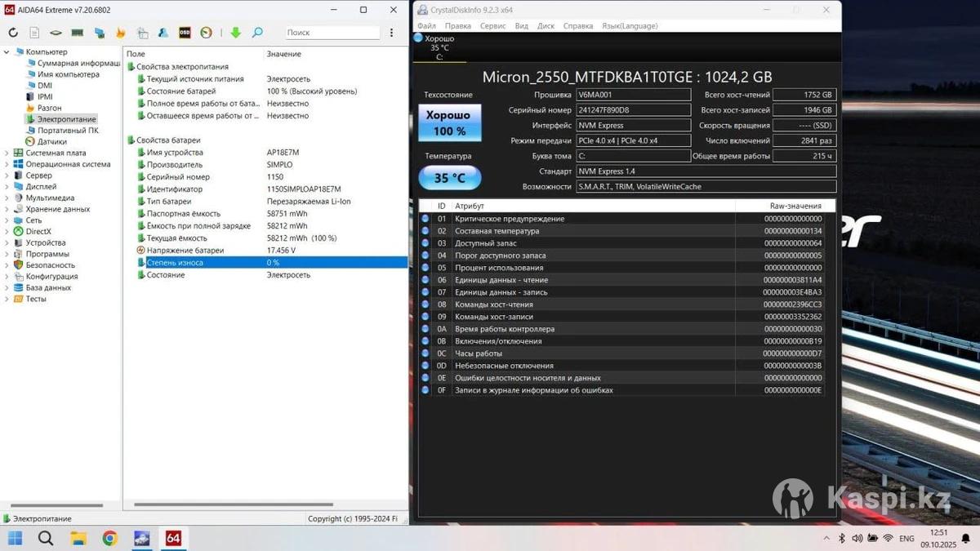The width and height of the screenshot is (980, 551).
Task: Open Chrome from the Windows taskbar
Action: (x=109, y=538)
